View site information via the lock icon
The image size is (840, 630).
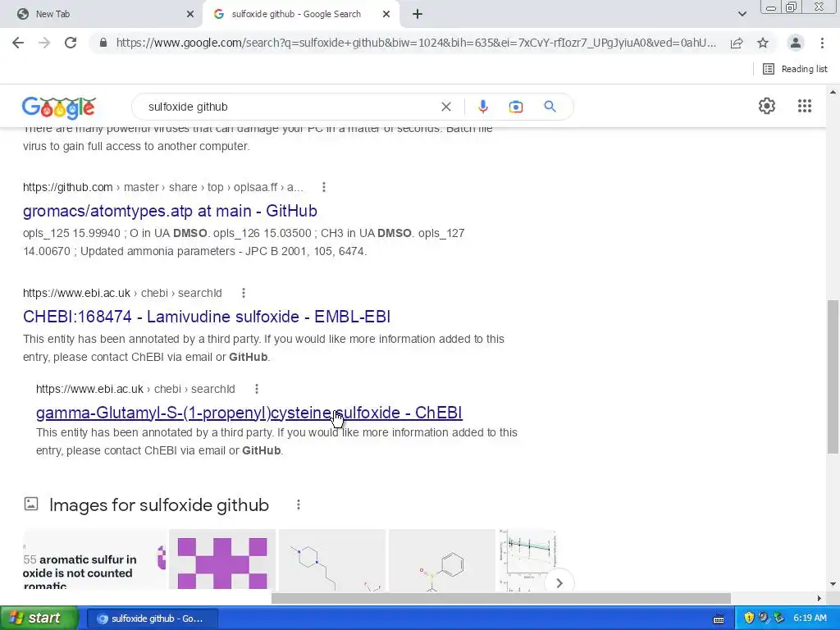tap(103, 43)
